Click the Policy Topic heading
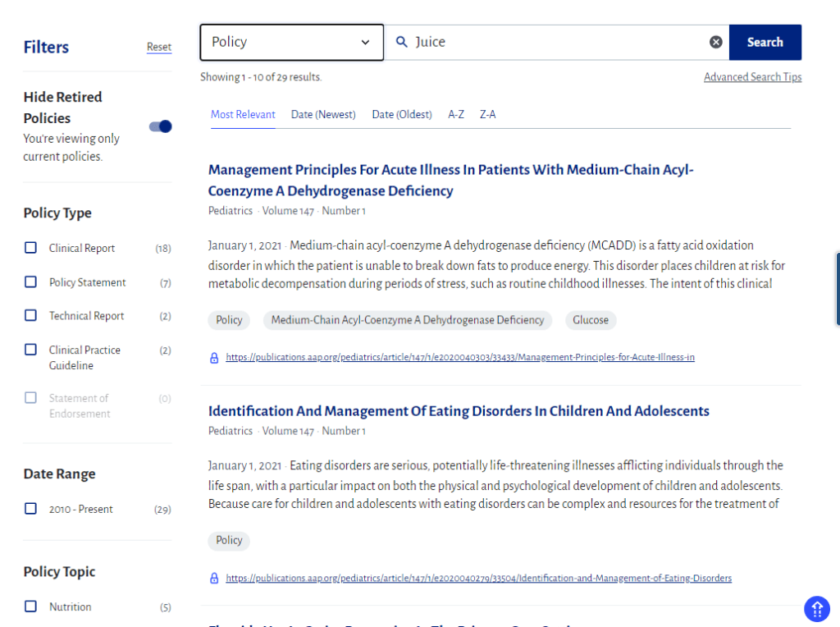Image resolution: width=840 pixels, height=627 pixels. (x=59, y=572)
